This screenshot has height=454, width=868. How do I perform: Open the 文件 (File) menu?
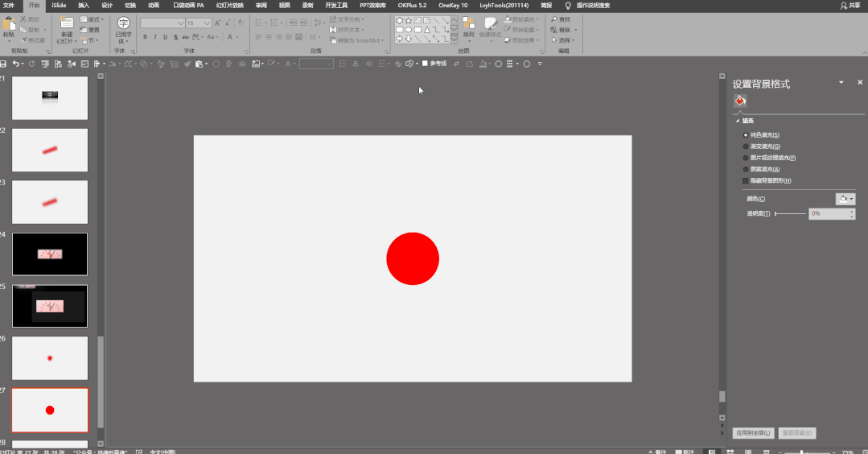pos(9,6)
